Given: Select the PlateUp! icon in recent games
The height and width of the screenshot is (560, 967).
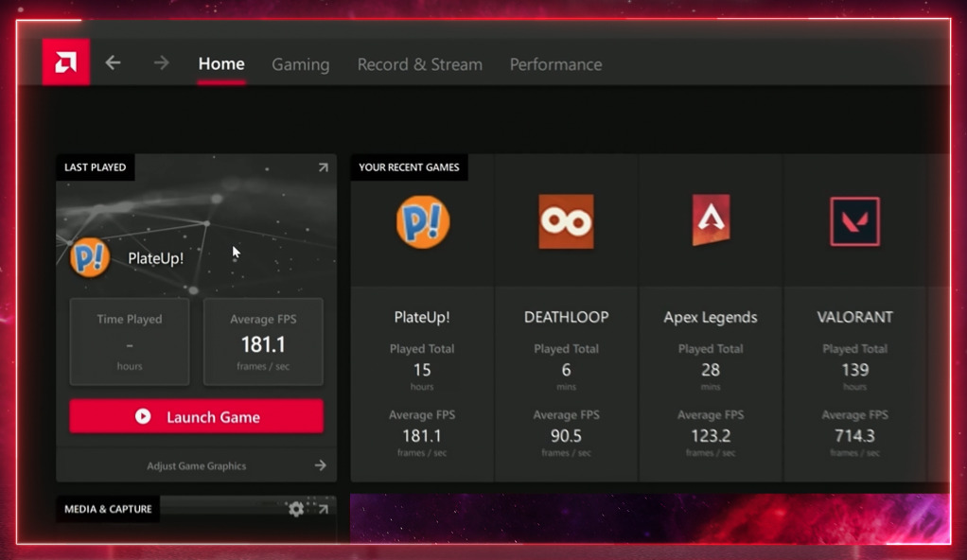Looking at the screenshot, I should tap(423, 221).
